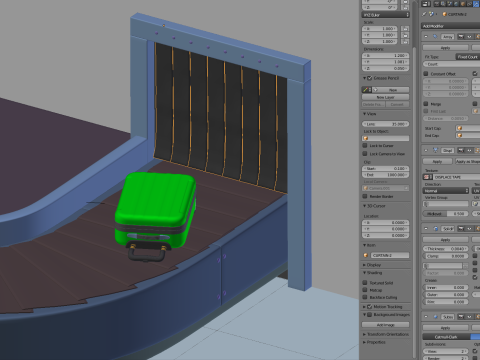Enable Lock Camera to View checkbox
This screenshot has width=480, height=360.
(x=365, y=154)
